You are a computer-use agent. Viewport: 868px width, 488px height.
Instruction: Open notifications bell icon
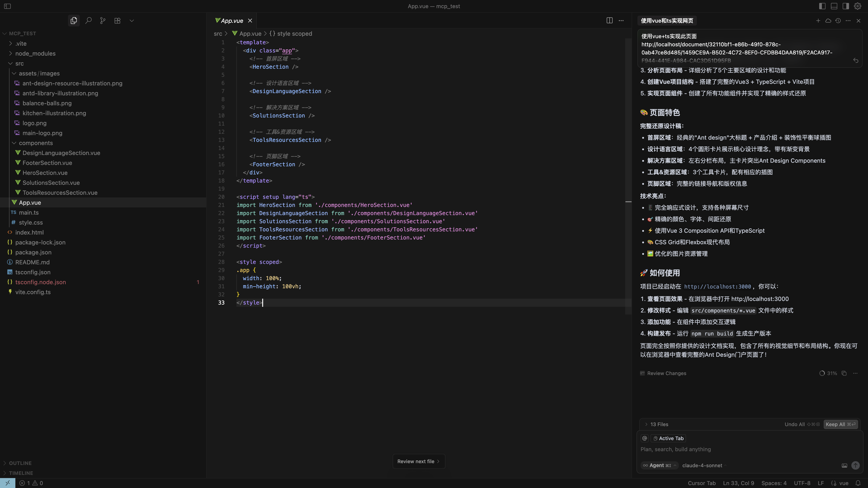pyautogui.click(x=858, y=483)
